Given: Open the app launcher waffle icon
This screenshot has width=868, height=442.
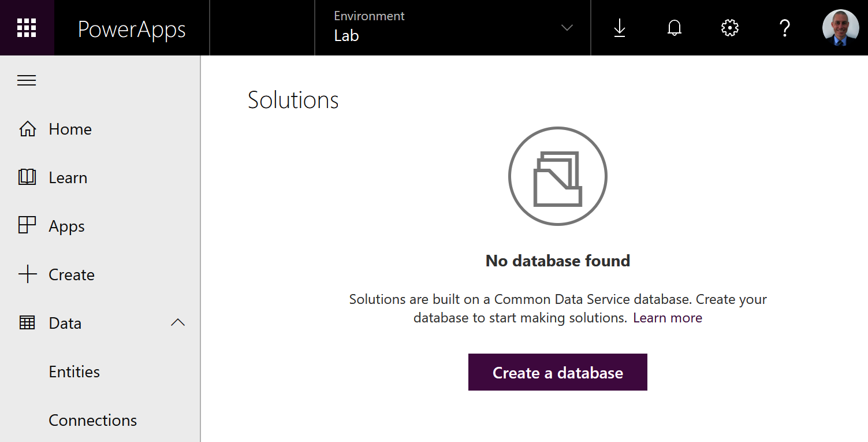Looking at the screenshot, I should [x=27, y=28].
